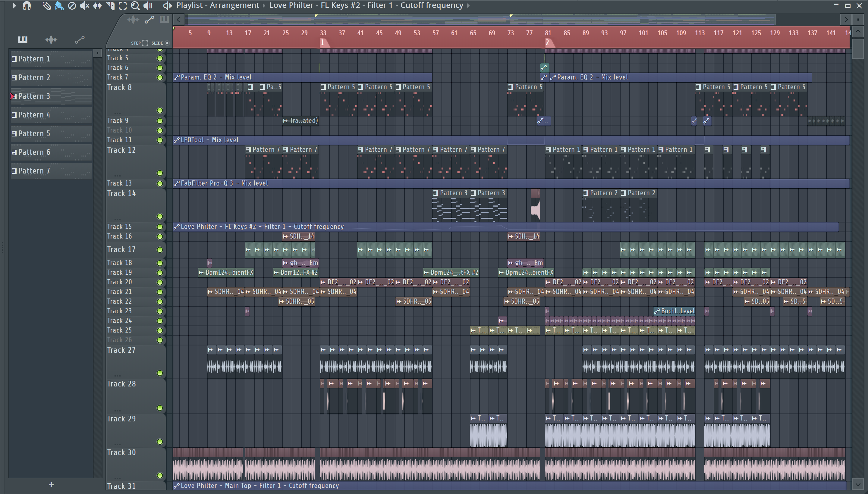868x494 pixels.
Task: Select the Draw pencil tool
Action: (46, 5)
